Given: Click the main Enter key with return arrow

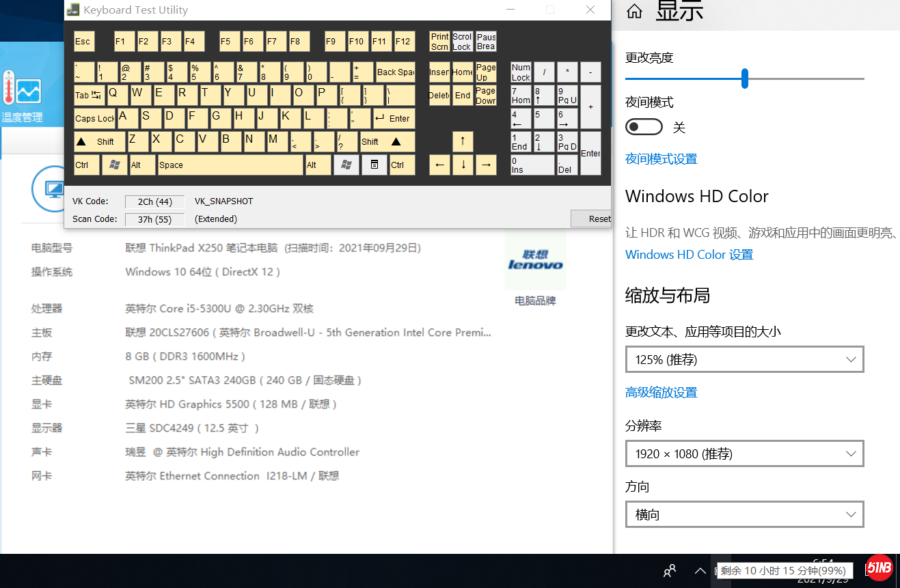Looking at the screenshot, I should tap(393, 118).
